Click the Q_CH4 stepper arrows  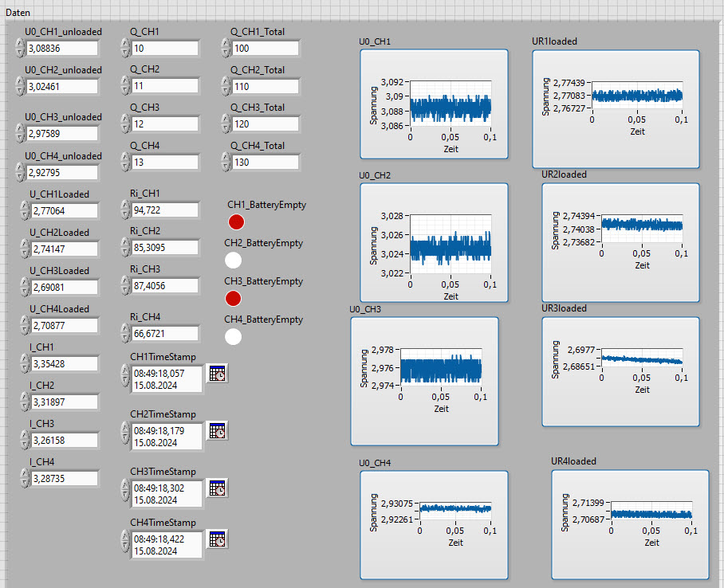[125, 162]
